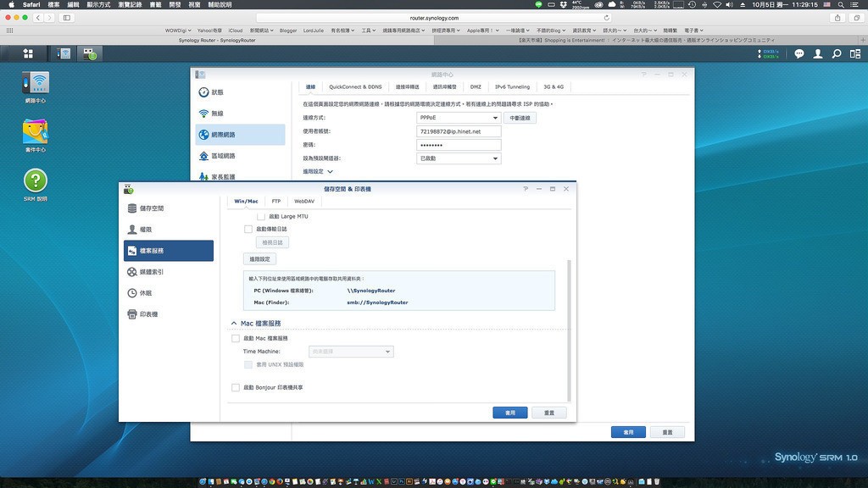Screen dimensions: 868x488
Task: Click 重置 in the 網路中心 window
Action: [668, 432]
